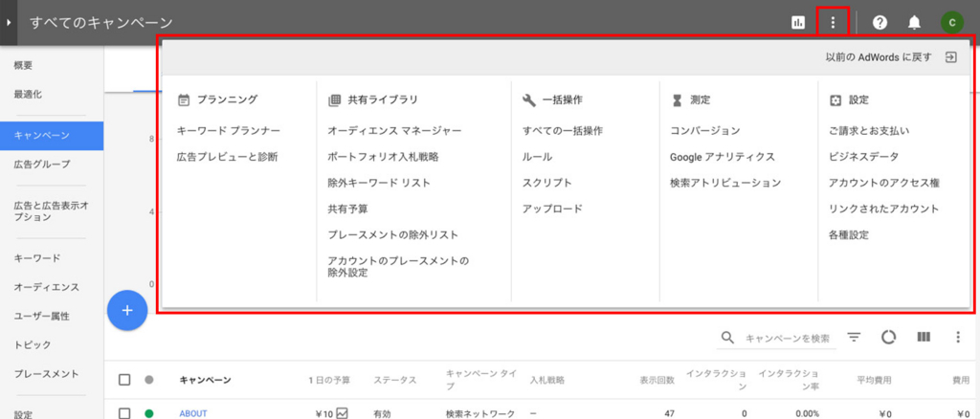The height and width of the screenshot is (419, 980).
Task: Open アカウントのアクセス権
Action: coord(884,183)
